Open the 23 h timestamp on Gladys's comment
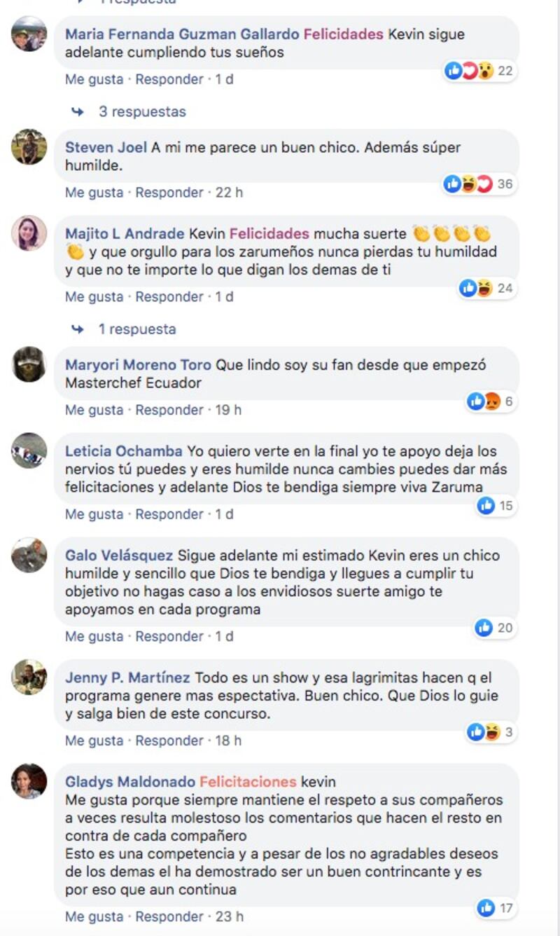The height and width of the screenshot is (936, 560). [229, 916]
